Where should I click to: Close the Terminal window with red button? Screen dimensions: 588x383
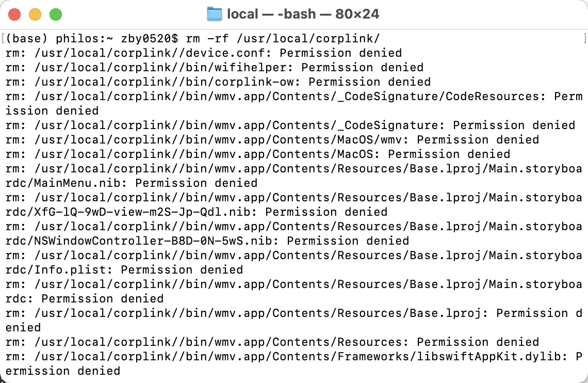pos(14,14)
